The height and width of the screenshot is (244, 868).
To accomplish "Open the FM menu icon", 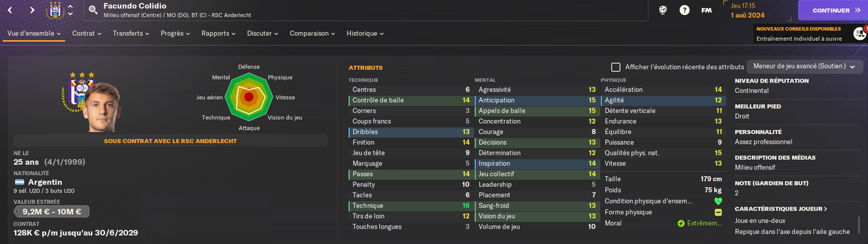I will [707, 10].
